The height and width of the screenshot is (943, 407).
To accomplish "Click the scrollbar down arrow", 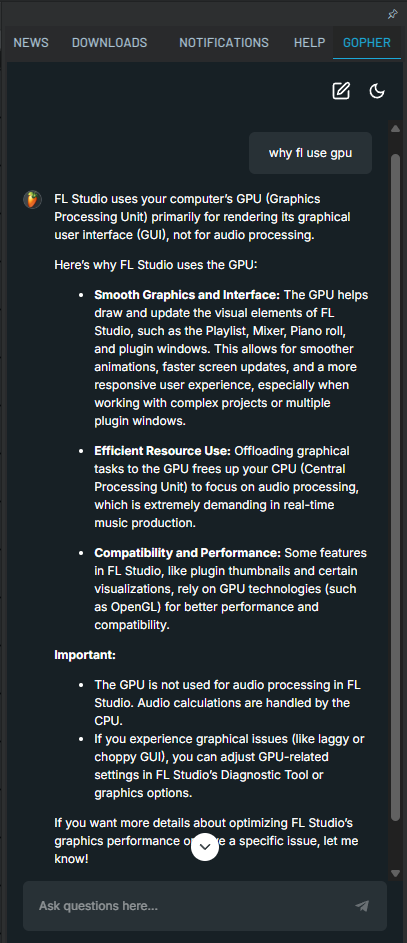I will pos(395,873).
